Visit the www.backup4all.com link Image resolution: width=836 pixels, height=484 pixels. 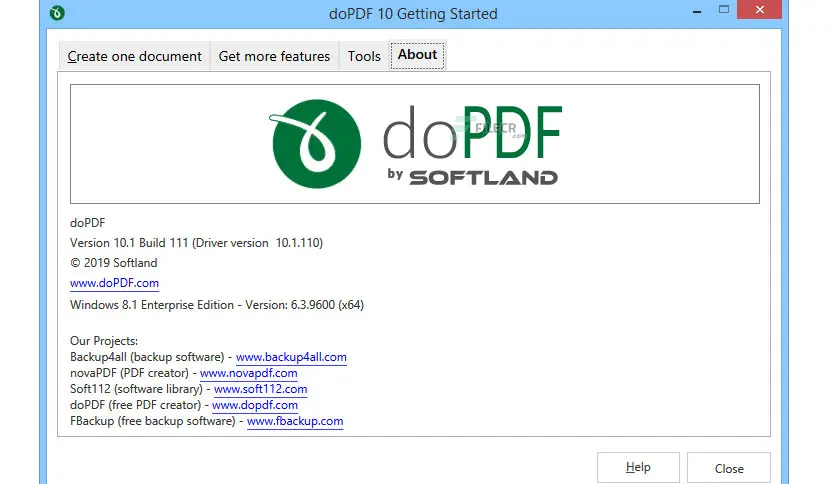click(291, 357)
